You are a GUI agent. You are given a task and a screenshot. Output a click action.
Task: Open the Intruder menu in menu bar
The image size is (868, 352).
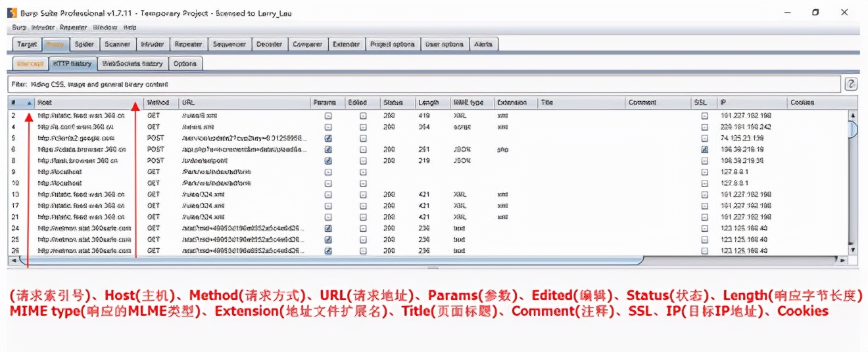click(43, 28)
